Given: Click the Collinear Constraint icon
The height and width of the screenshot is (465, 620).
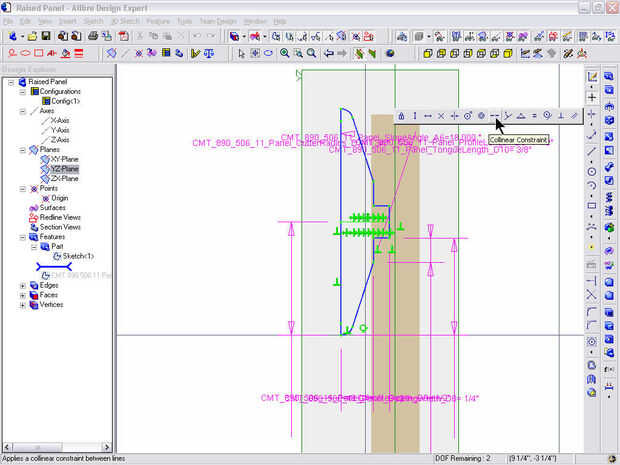Looking at the screenshot, I should click(494, 116).
